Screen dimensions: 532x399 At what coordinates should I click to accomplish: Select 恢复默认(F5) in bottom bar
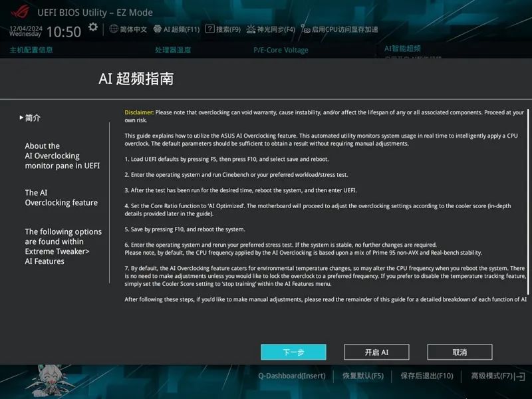coord(362,376)
